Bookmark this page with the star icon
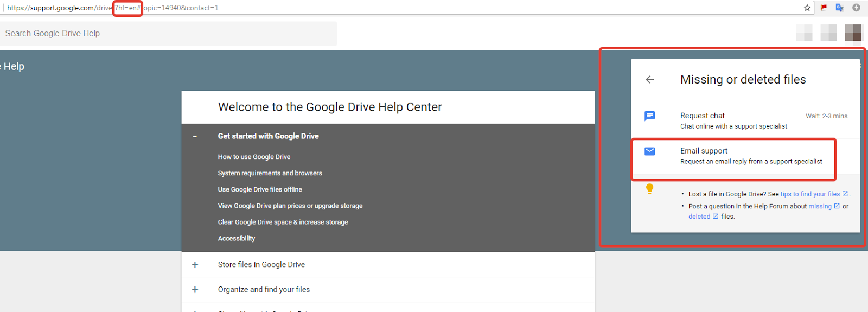The image size is (868, 312). (807, 8)
